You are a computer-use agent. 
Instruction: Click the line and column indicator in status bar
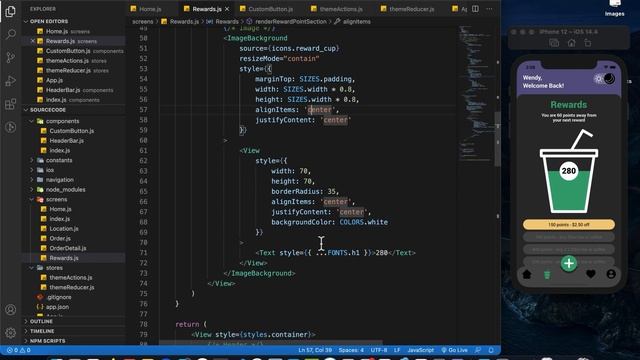(315, 350)
